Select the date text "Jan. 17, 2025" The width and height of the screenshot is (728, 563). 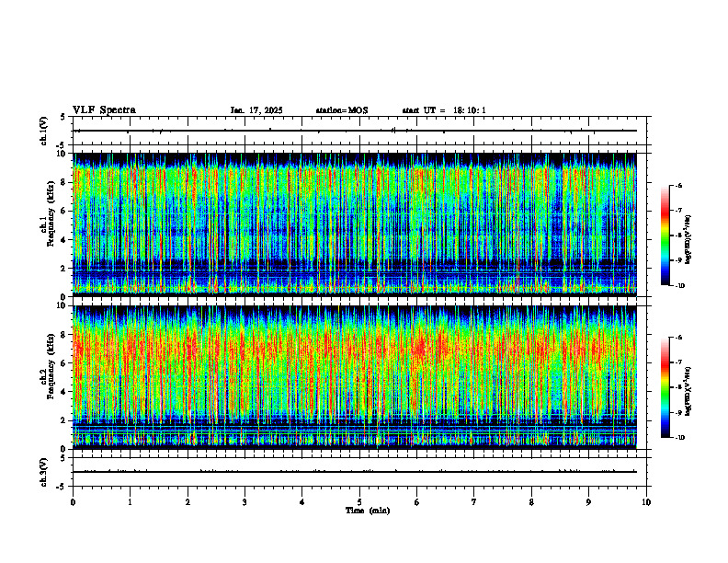(x=256, y=110)
